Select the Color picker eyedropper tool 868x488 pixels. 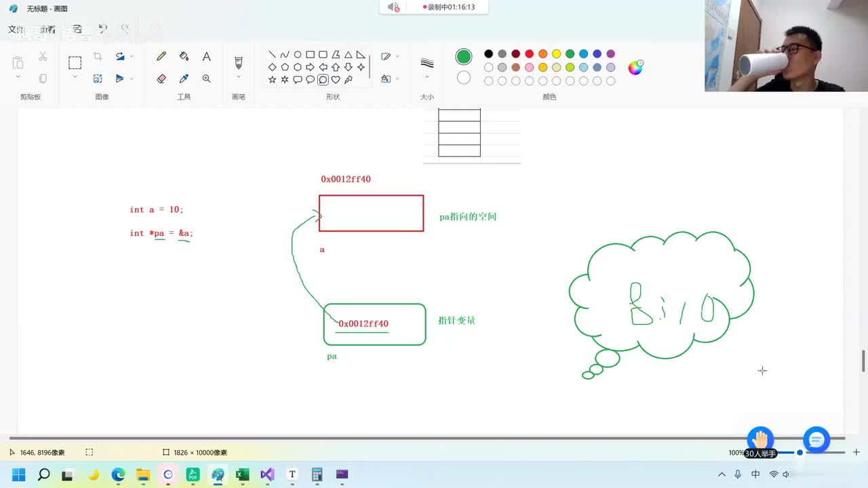click(184, 79)
